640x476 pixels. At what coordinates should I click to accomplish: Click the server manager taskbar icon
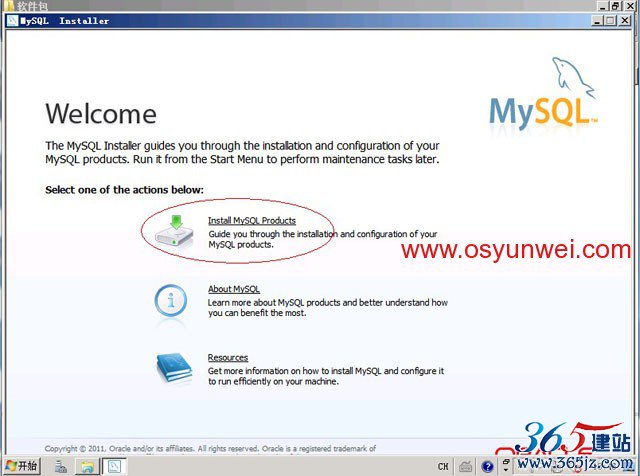tap(61, 466)
